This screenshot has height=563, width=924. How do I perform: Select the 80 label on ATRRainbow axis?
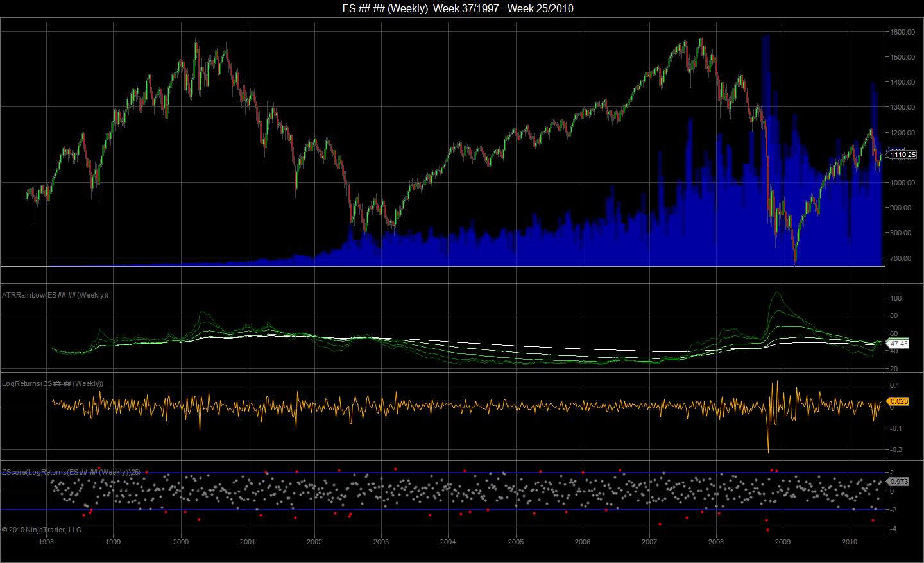pos(894,315)
